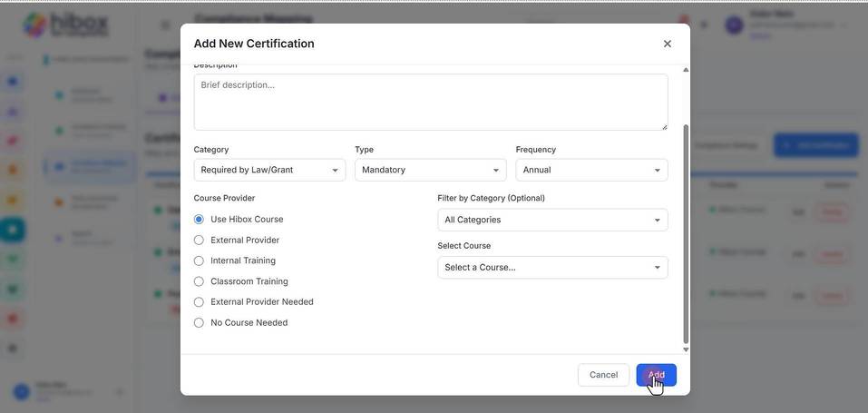Click the hamburger menu icon behind the dialog
The height and width of the screenshot is (413, 868).
pos(165,25)
